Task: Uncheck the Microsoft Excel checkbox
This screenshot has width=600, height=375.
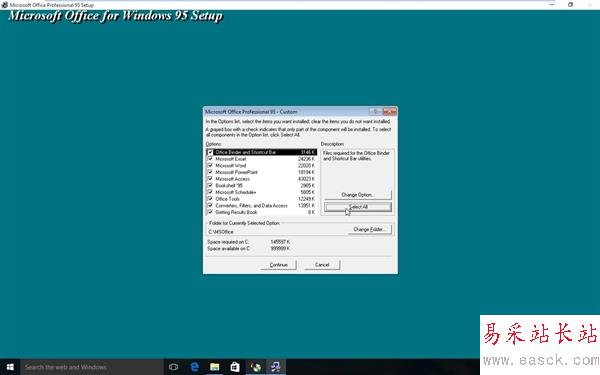Action: coord(210,158)
